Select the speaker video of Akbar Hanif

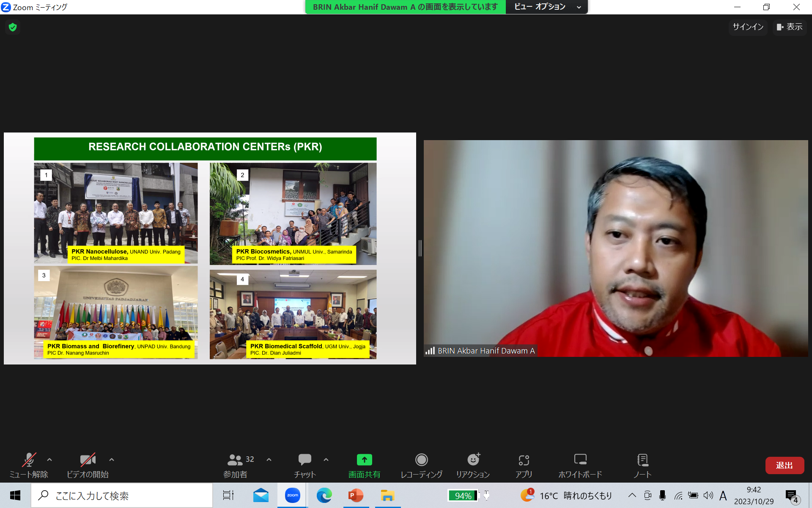(x=616, y=248)
